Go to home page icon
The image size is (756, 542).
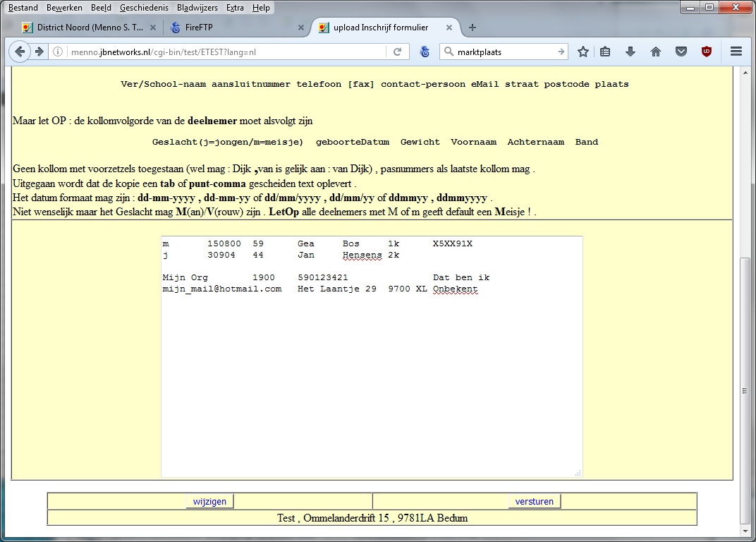(656, 52)
